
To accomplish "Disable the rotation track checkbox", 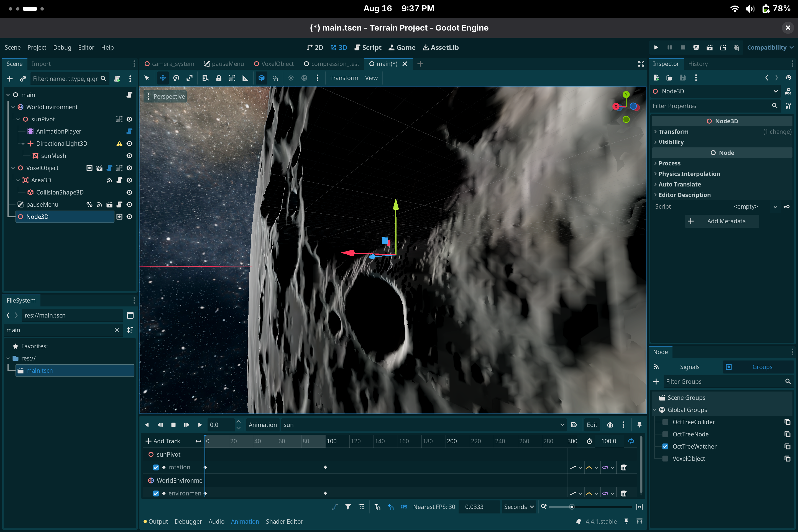I will pos(156,467).
